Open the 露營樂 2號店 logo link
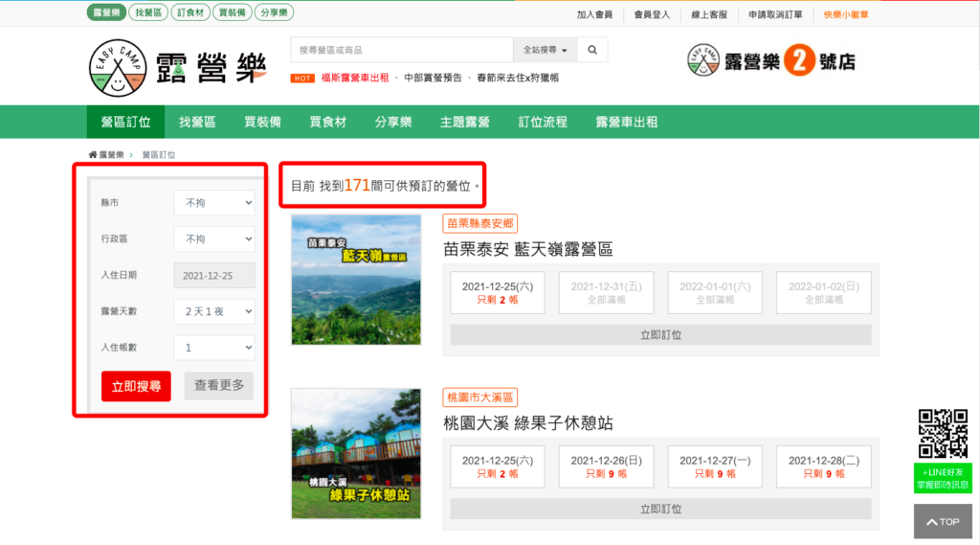 770,61
